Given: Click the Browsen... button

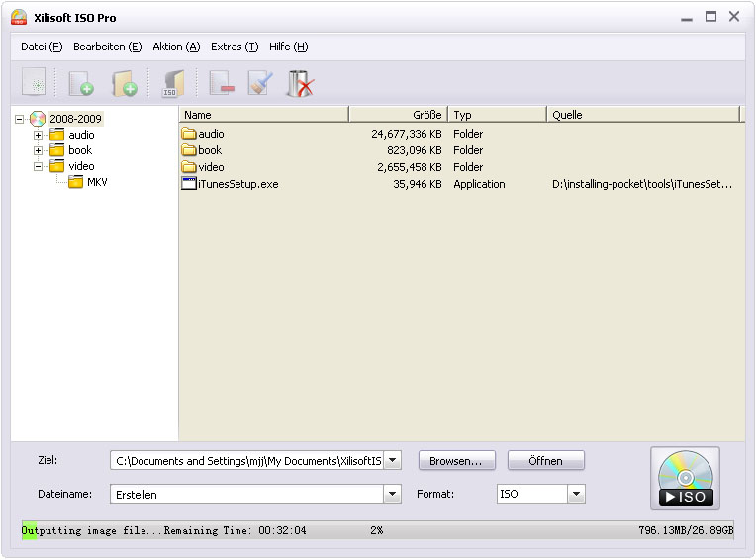Looking at the screenshot, I should pyautogui.click(x=456, y=461).
